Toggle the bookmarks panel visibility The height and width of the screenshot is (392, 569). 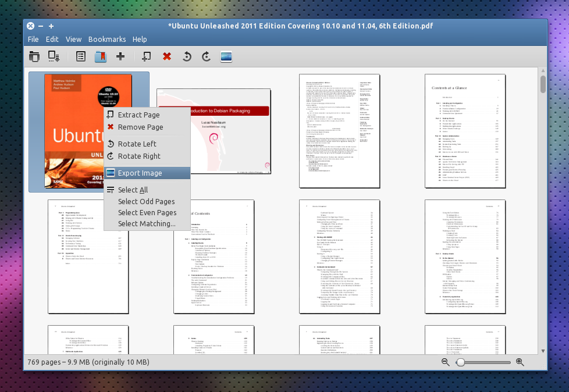[100, 56]
